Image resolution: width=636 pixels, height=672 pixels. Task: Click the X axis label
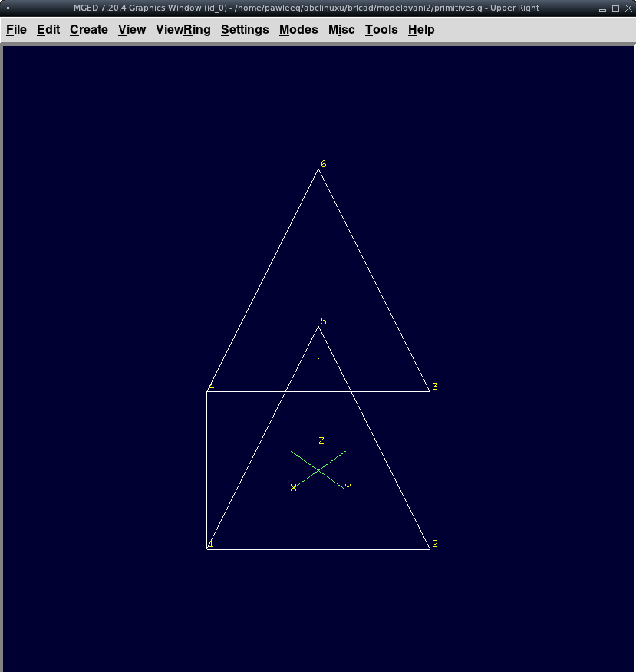pos(293,488)
